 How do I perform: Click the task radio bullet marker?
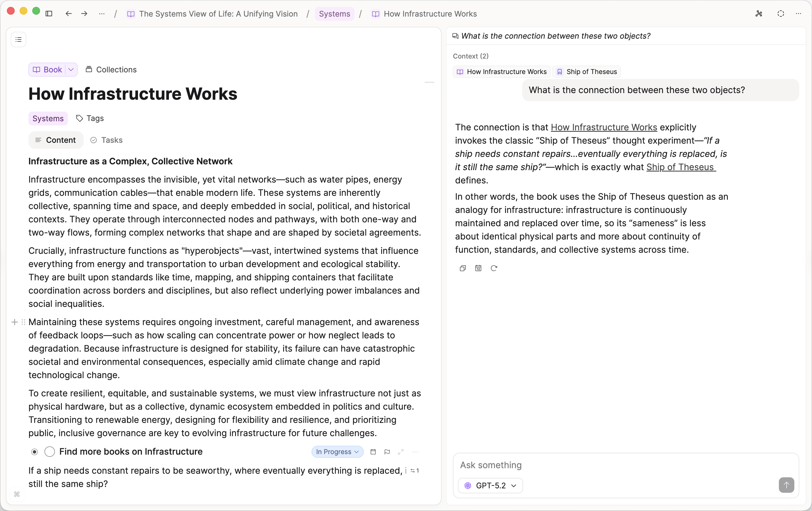35,452
